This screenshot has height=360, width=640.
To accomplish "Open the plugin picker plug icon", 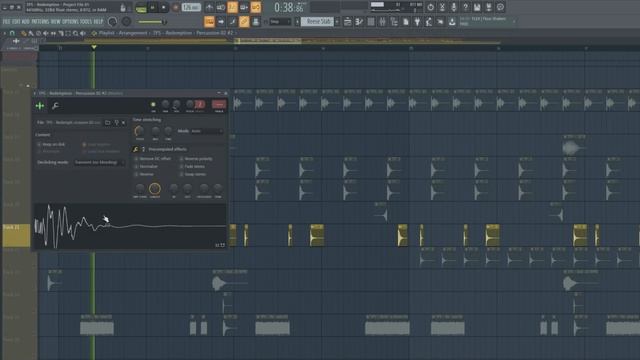I will tap(417, 22).
